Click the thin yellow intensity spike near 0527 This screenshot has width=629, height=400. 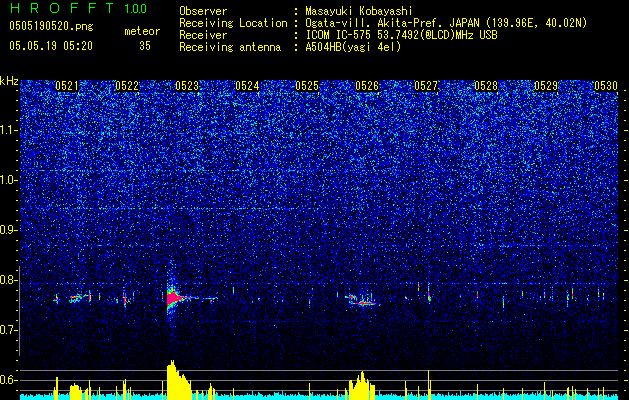428,384
